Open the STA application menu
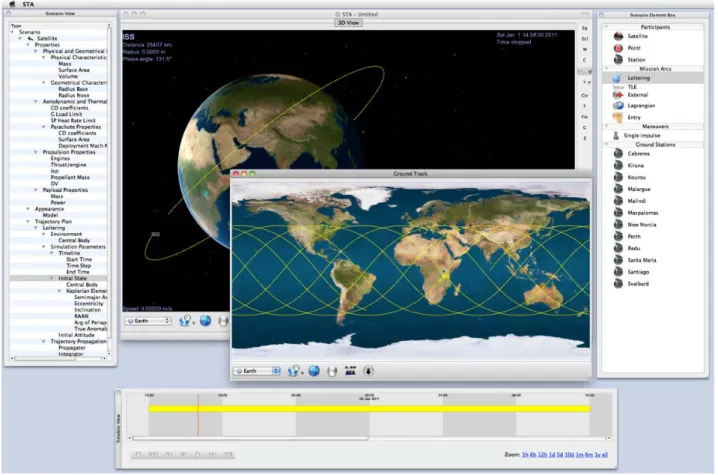The height and width of the screenshot is (475, 718). [x=28, y=4]
